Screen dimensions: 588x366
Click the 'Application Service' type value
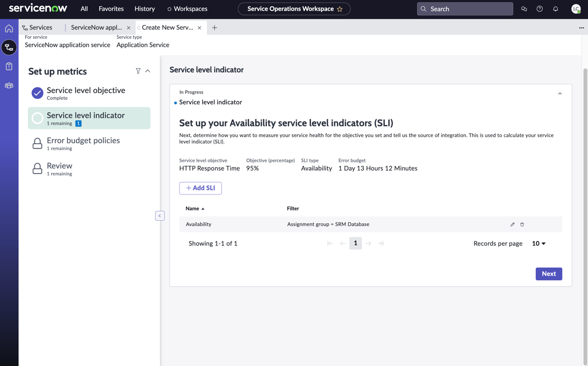pos(143,45)
